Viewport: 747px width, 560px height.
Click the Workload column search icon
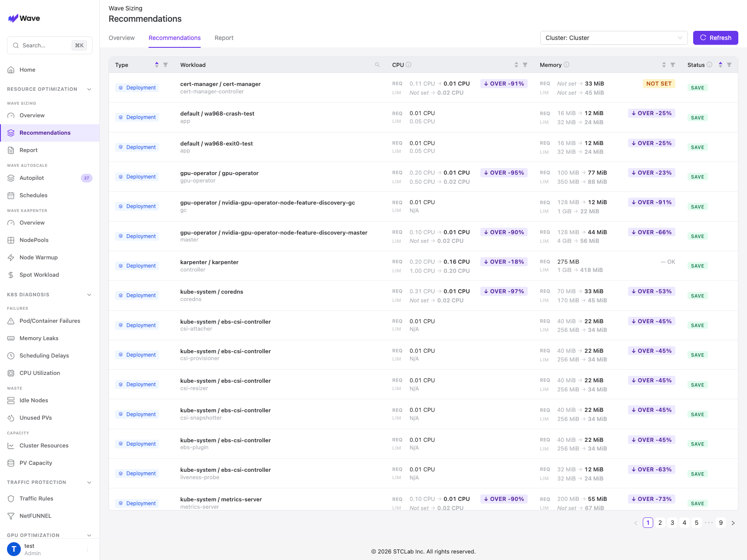[377, 65]
